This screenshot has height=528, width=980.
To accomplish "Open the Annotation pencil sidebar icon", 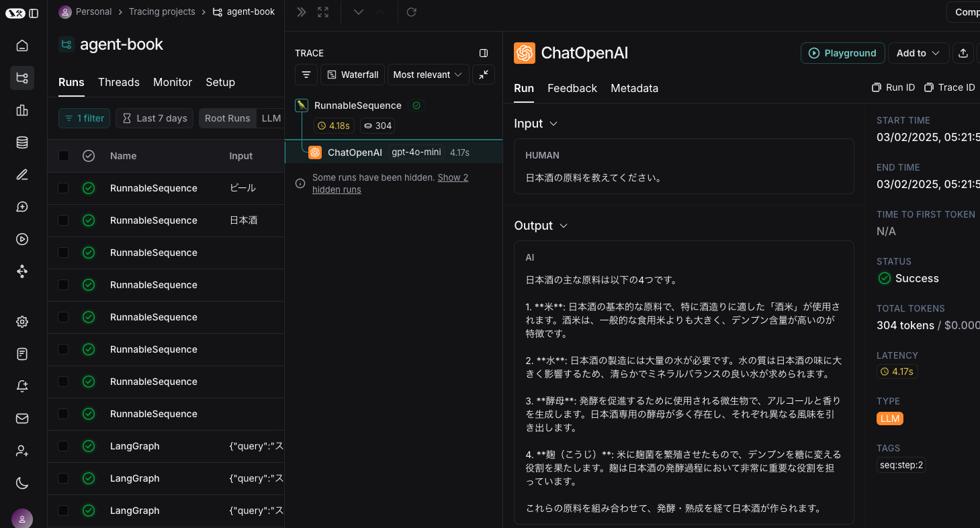I will [x=22, y=175].
